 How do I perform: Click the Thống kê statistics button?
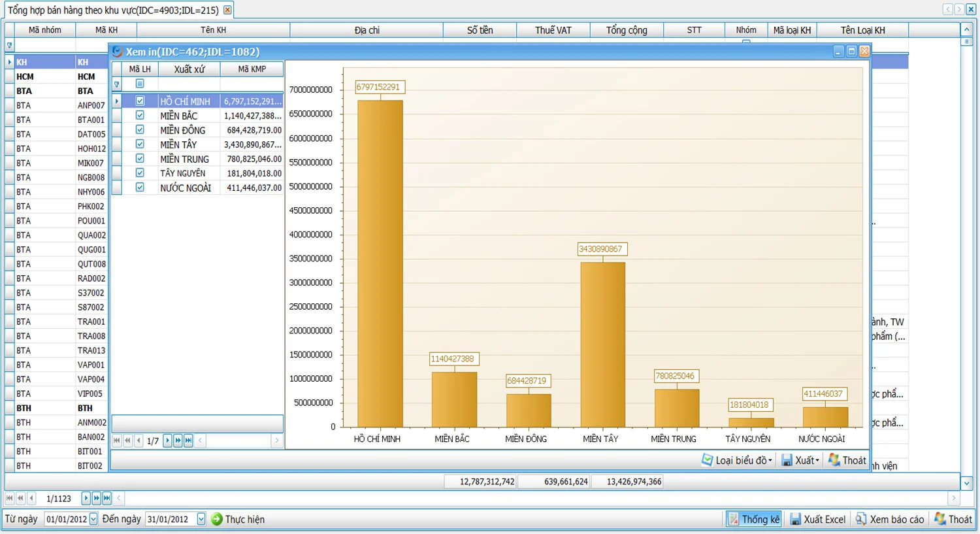[754, 519]
